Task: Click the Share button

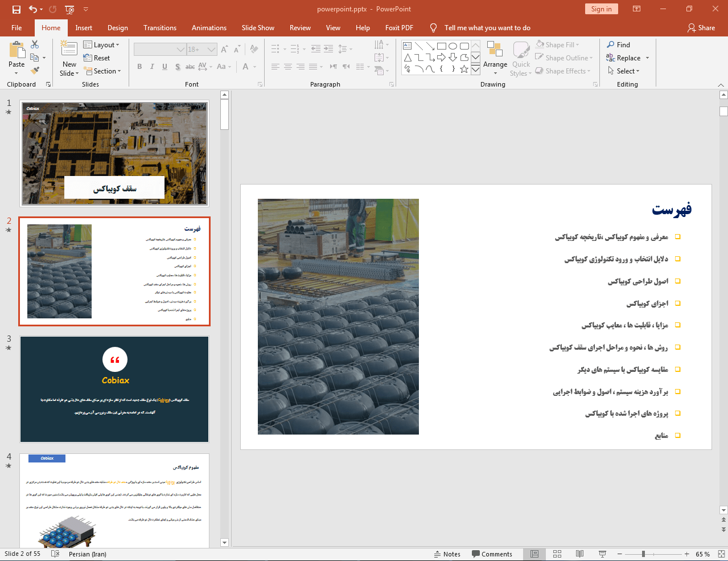Action: click(701, 28)
